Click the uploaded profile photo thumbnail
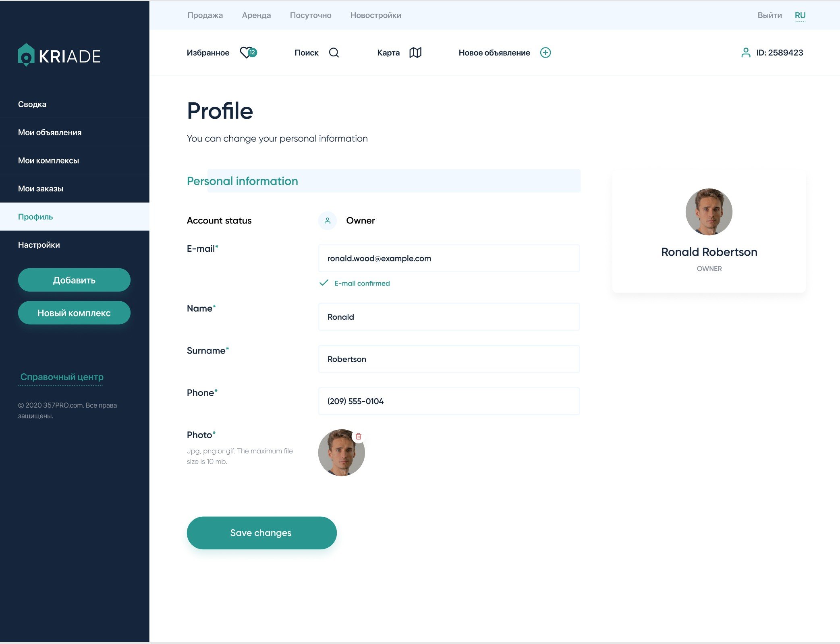The image size is (840, 644). point(339,454)
